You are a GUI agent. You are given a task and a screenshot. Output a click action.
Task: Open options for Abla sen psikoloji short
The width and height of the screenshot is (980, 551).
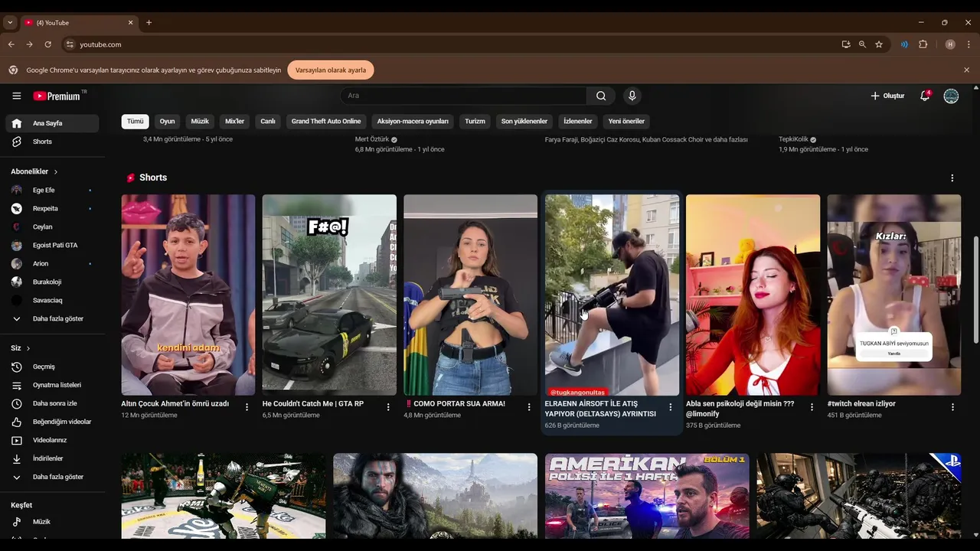[x=812, y=407]
